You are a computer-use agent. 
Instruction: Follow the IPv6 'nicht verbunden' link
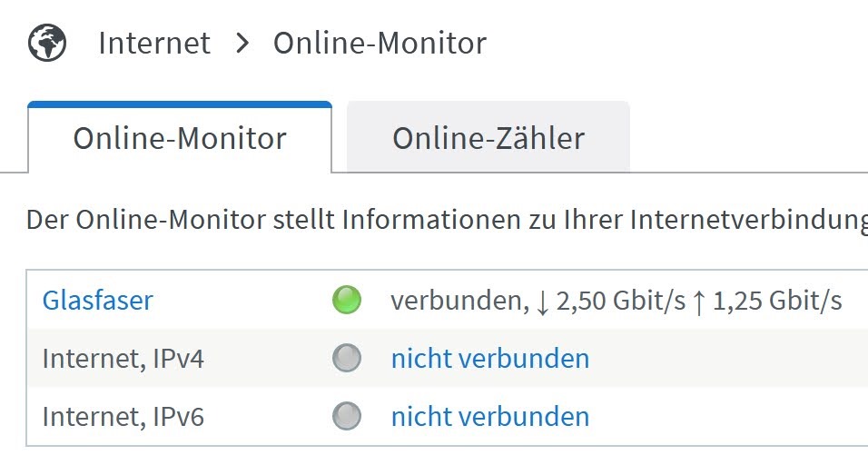490,416
